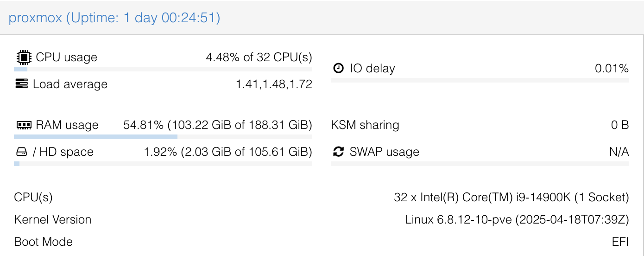Click the IO delay clock icon

tap(339, 69)
